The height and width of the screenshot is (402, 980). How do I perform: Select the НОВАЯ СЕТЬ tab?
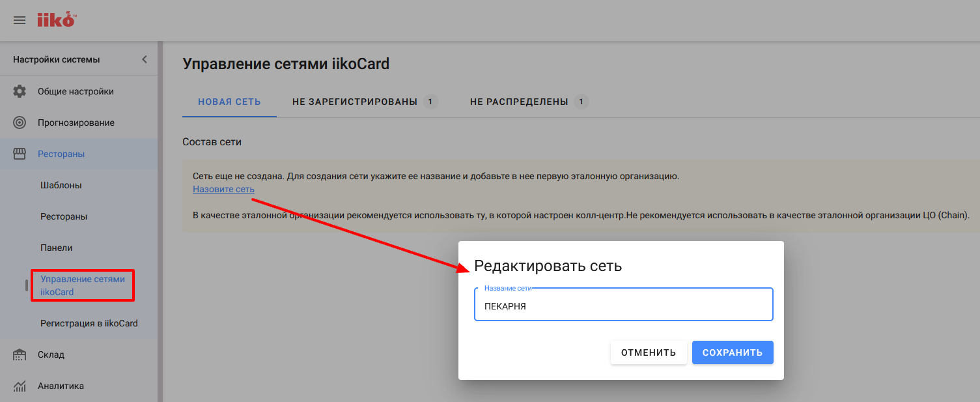(x=229, y=101)
